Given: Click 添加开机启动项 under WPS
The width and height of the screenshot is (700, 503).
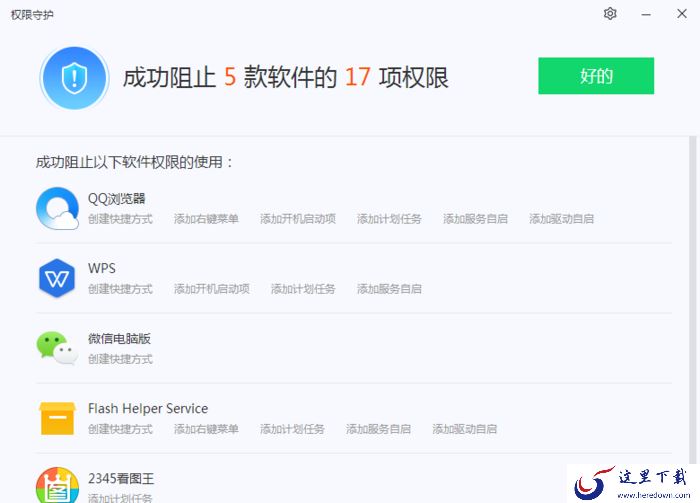Looking at the screenshot, I should 212,289.
